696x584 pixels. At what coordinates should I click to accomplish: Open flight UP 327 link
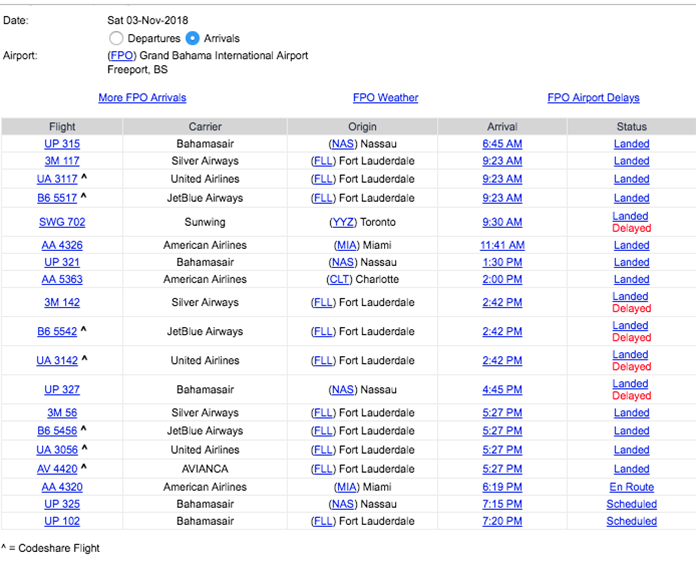[x=62, y=390]
